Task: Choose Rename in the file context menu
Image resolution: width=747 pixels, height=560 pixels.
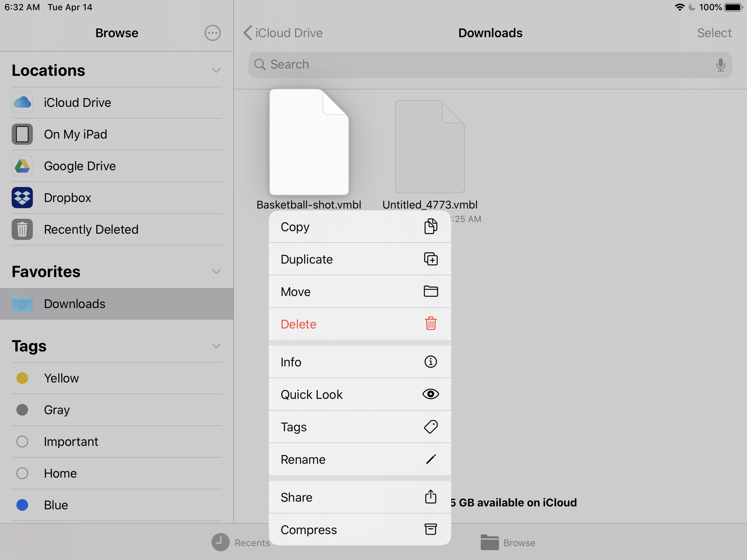Action: [x=359, y=459]
